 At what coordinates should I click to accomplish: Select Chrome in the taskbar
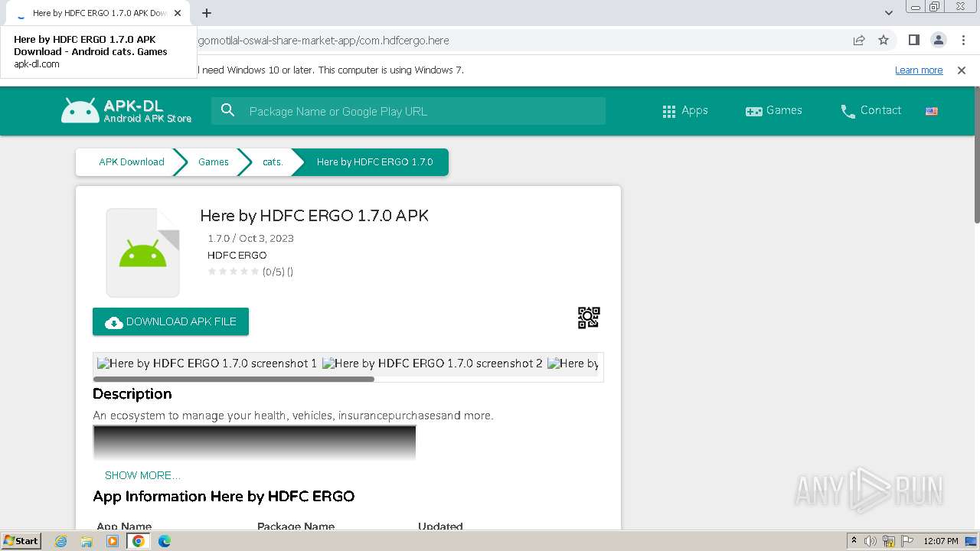click(138, 541)
